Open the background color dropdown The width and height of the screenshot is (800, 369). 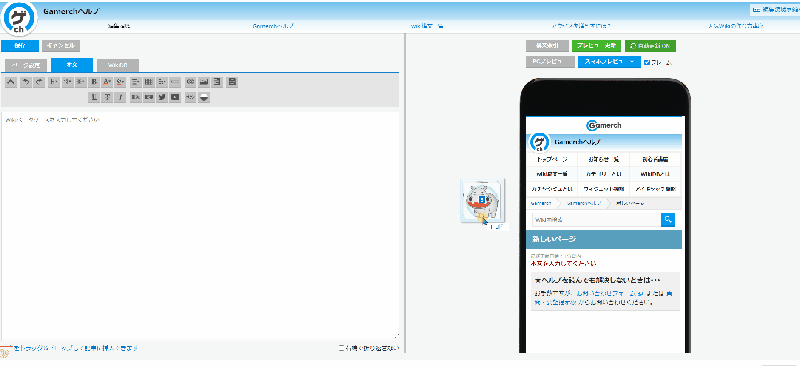click(x=120, y=82)
